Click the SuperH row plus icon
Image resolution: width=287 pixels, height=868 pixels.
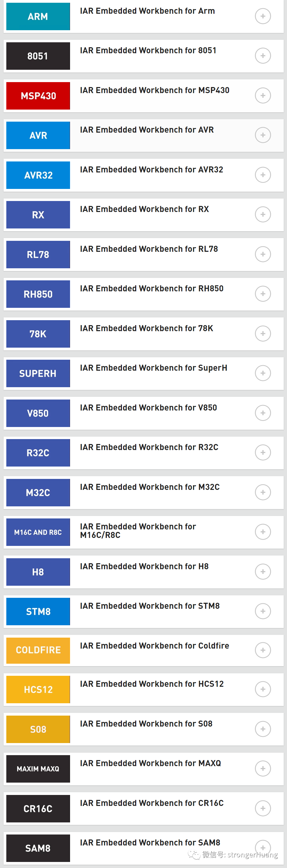point(263,373)
